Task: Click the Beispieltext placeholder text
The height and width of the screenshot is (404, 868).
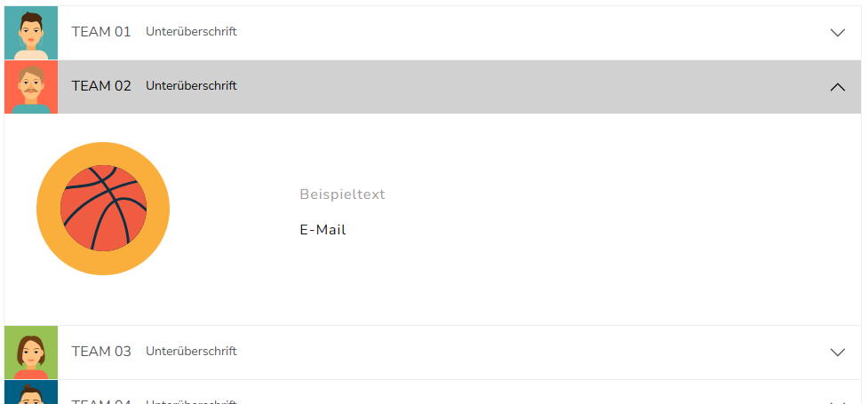Action: pyautogui.click(x=342, y=194)
